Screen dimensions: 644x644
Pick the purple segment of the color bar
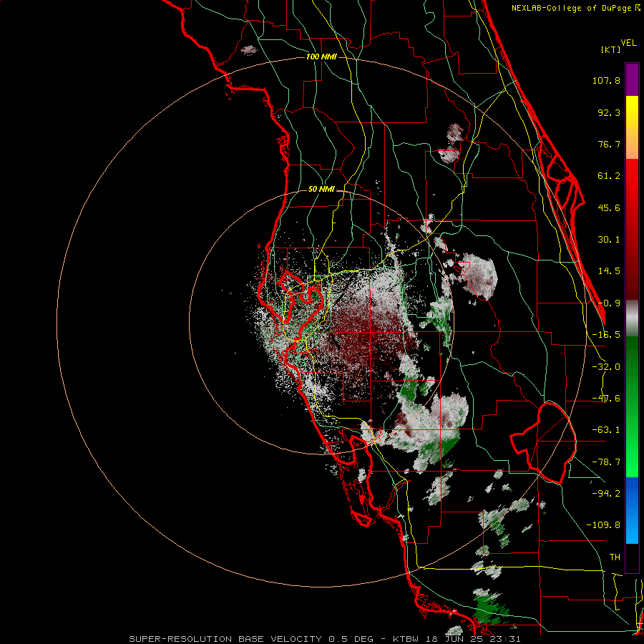[x=632, y=79]
